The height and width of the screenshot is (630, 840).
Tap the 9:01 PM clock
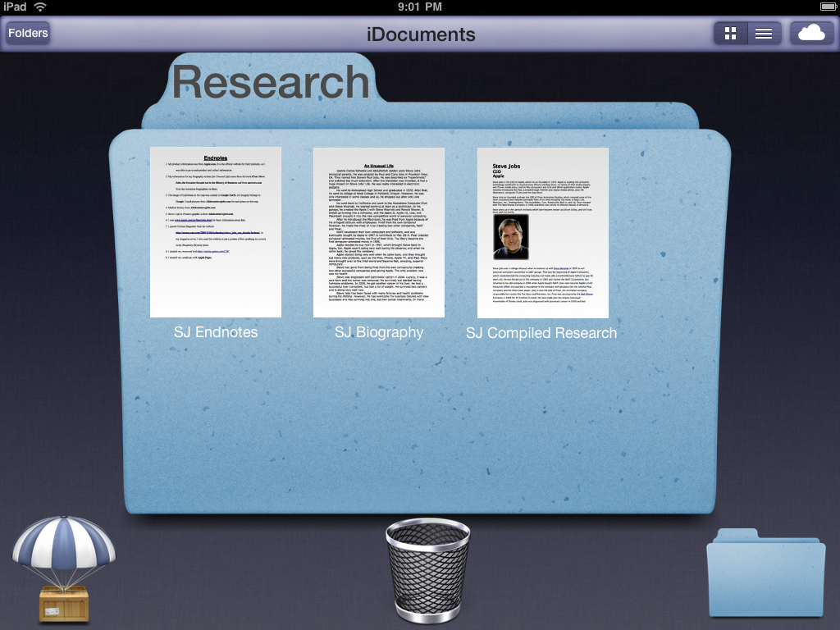coord(419,7)
